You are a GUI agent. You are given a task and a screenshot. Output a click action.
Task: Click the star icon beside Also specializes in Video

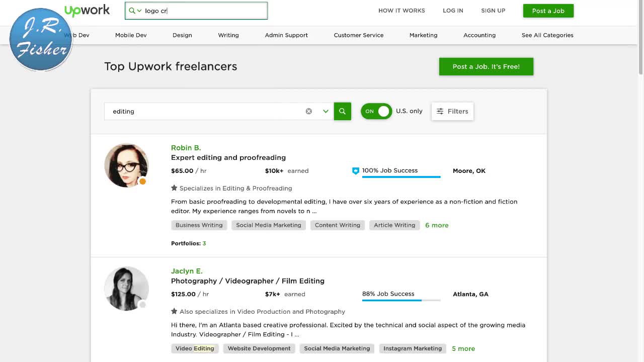(x=174, y=311)
